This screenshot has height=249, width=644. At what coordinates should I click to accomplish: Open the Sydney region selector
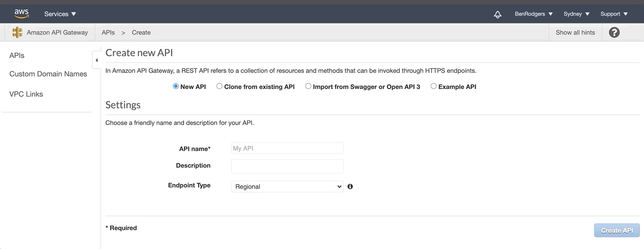pyautogui.click(x=577, y=14)
